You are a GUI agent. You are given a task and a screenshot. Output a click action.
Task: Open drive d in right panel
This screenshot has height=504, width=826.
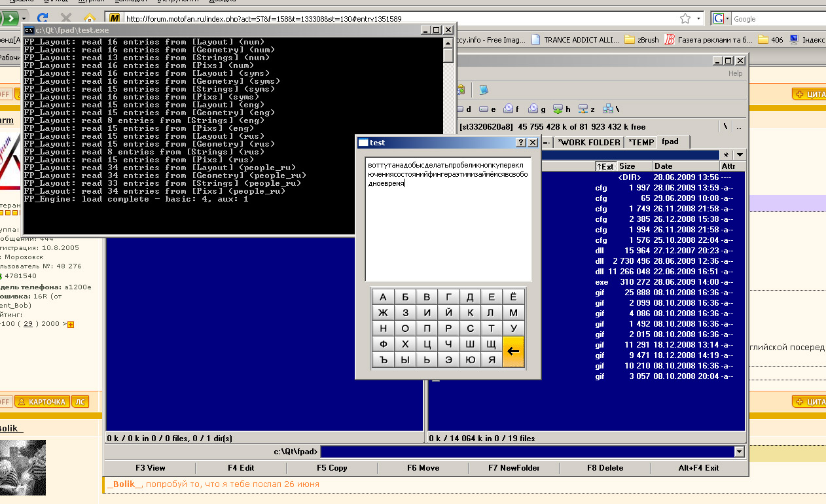pyautogui.click(x=463, y=109)
